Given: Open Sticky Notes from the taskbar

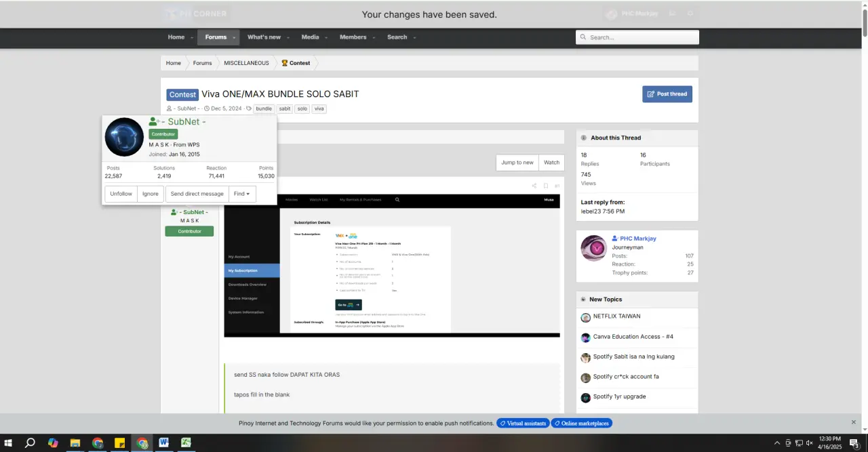Looking at the screenshot, I should coord(119,443).
